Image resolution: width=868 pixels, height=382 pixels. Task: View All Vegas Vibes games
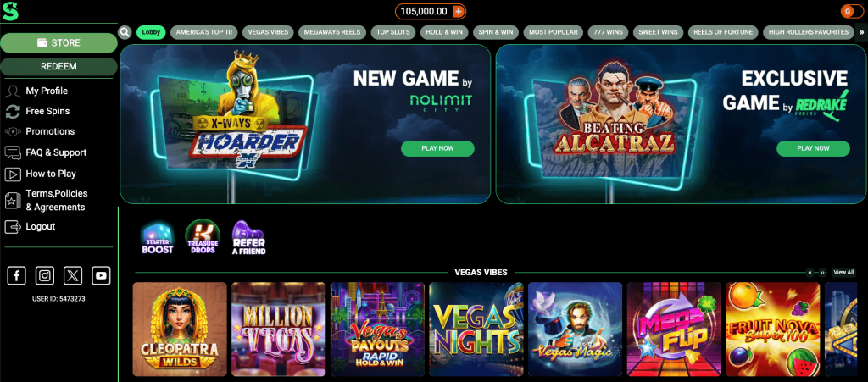[x=843, y=273]
